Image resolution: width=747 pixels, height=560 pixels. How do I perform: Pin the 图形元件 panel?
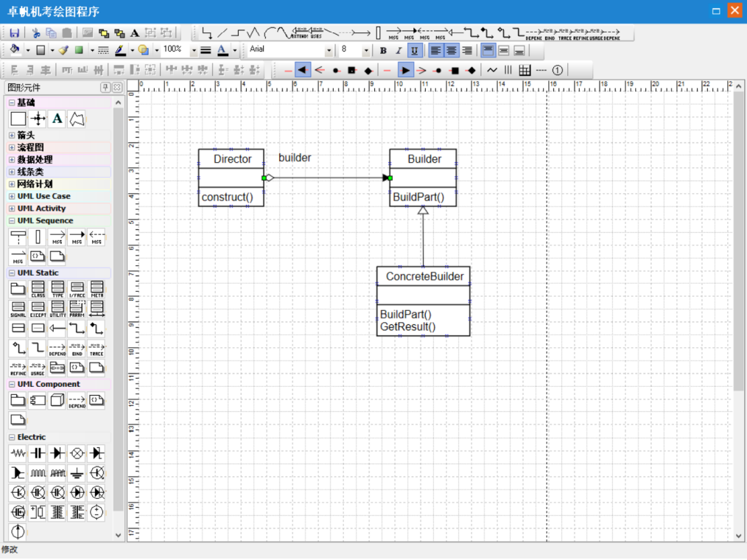coord(105,87)
